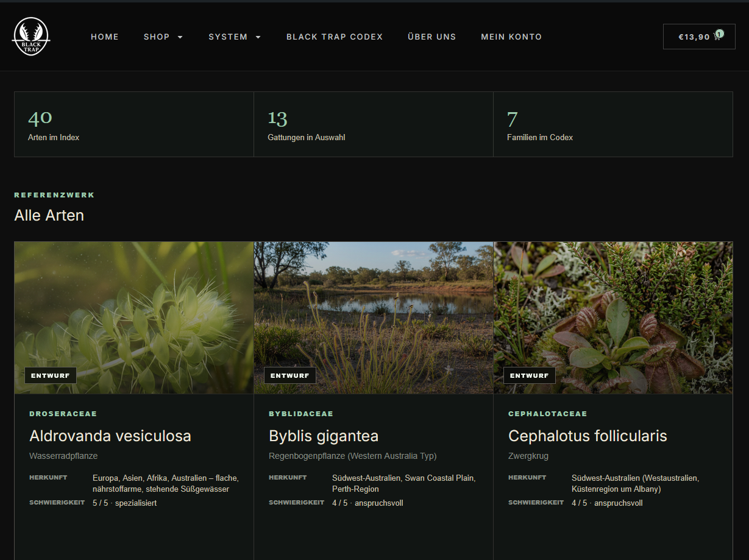Open Mein Konto in the navigation
This screenshot has width=749, height=560.
click(x=511, y=37)
